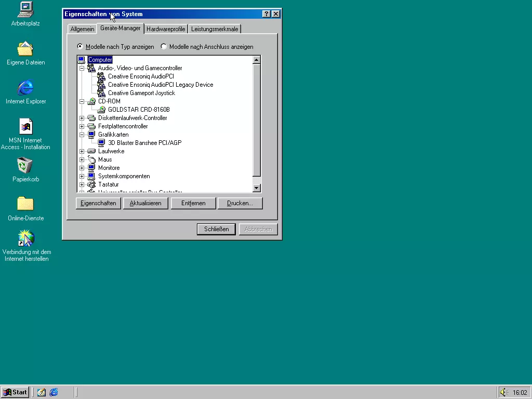532x399 pixels.
Task: Launch Internet Explorer from quick launch bar
Action: click(x=54, y=392)
